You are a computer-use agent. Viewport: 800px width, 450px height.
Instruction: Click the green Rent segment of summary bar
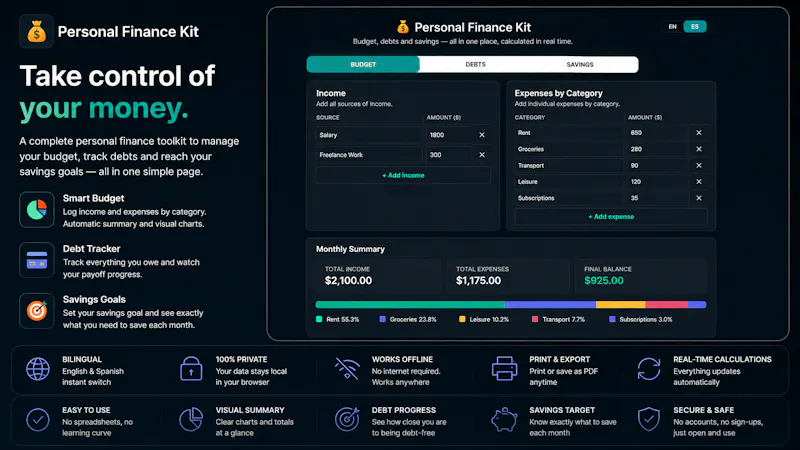[x=410, y=305]
